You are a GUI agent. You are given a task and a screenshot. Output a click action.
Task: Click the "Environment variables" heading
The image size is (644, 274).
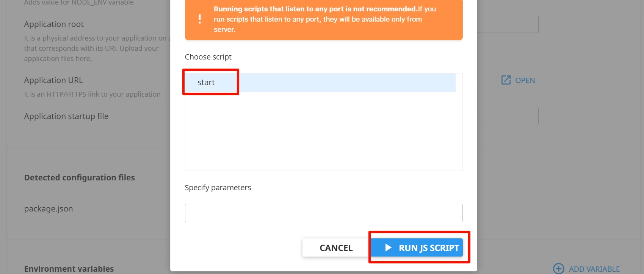69,269
